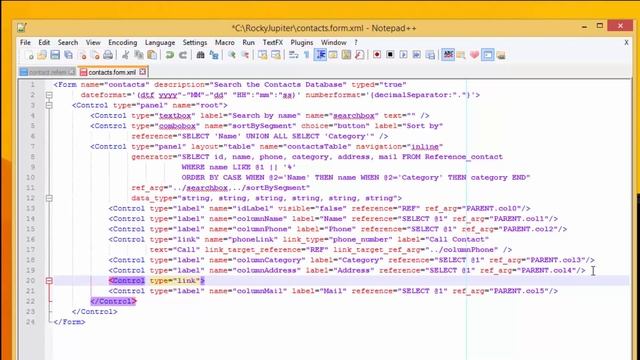Toggle synchronized vertical scrolling
Screen dimensions: 640x360
click(262, 55)
